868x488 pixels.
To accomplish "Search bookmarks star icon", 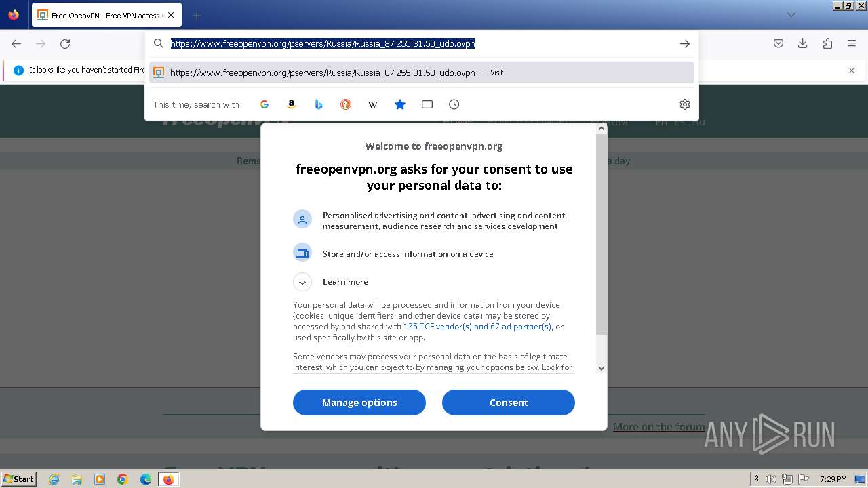I will coord(400,104).
